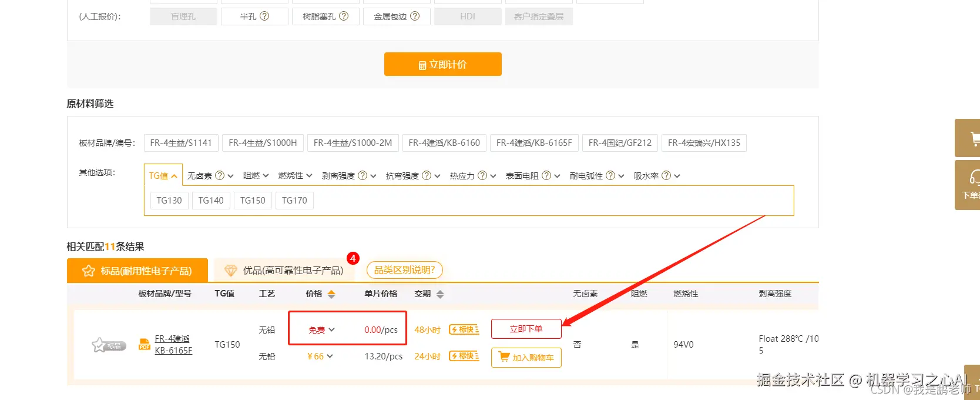980x400 pixels.
Task: Filter by FR-4生益/S1000H material
Action: (x=263, y=143)
